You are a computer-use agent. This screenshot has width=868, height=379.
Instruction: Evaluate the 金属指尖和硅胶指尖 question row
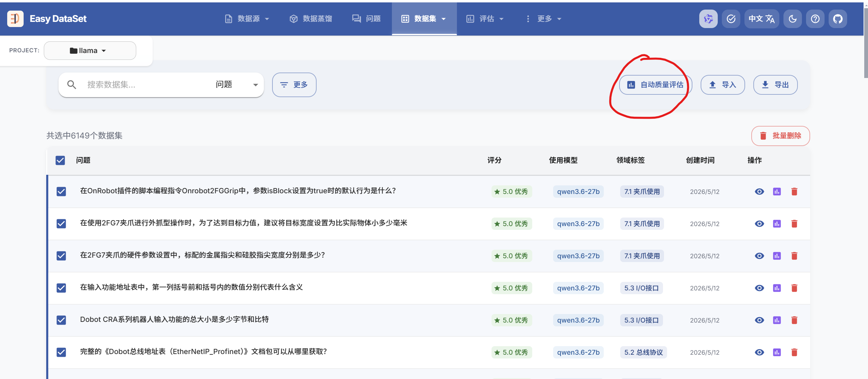[x=777, y=256]
